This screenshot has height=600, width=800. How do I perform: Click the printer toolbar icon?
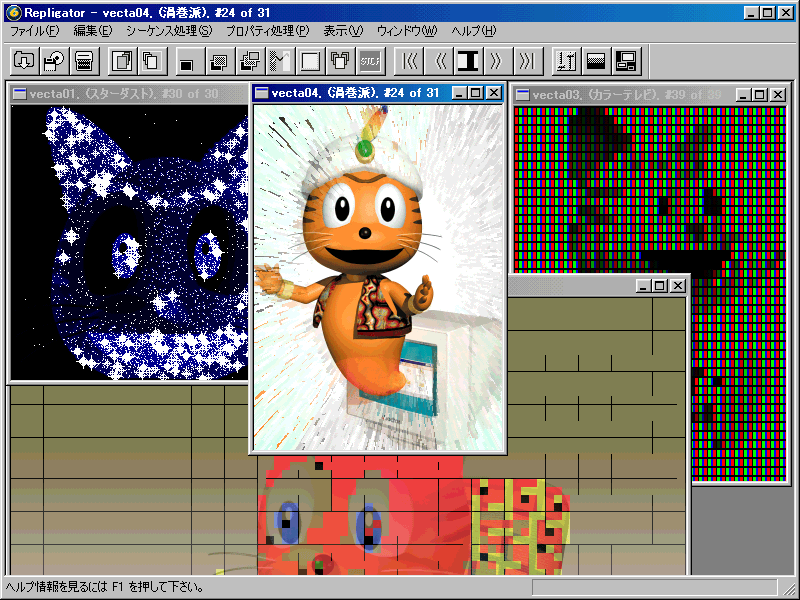coord(84,61)
